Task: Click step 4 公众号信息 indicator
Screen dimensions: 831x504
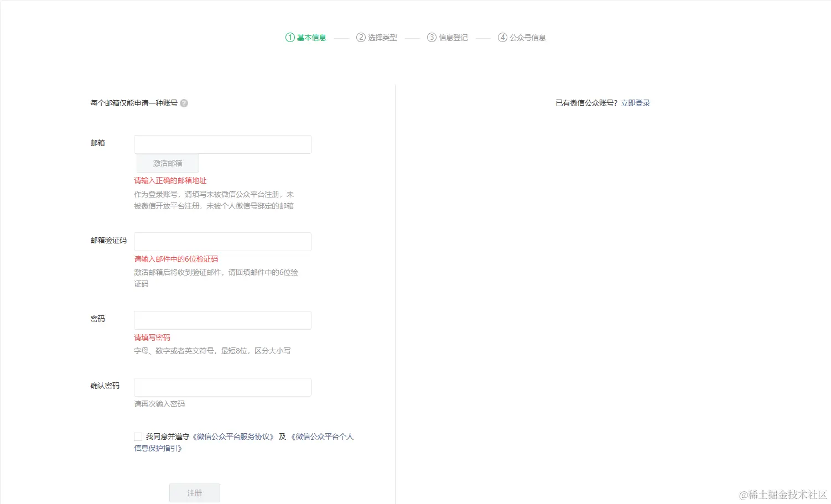Action: pos(522,38)
